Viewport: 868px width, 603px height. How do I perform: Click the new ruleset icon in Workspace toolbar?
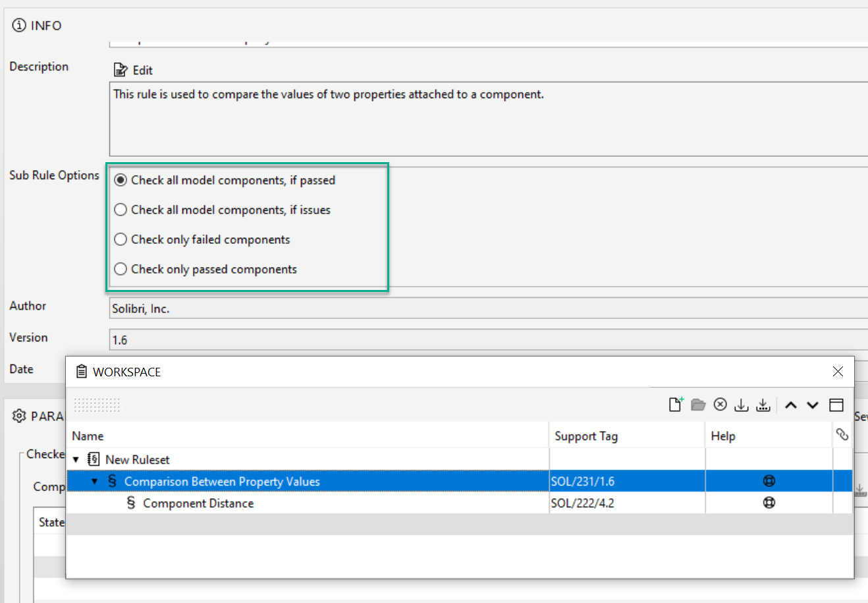tap(676, 405)
